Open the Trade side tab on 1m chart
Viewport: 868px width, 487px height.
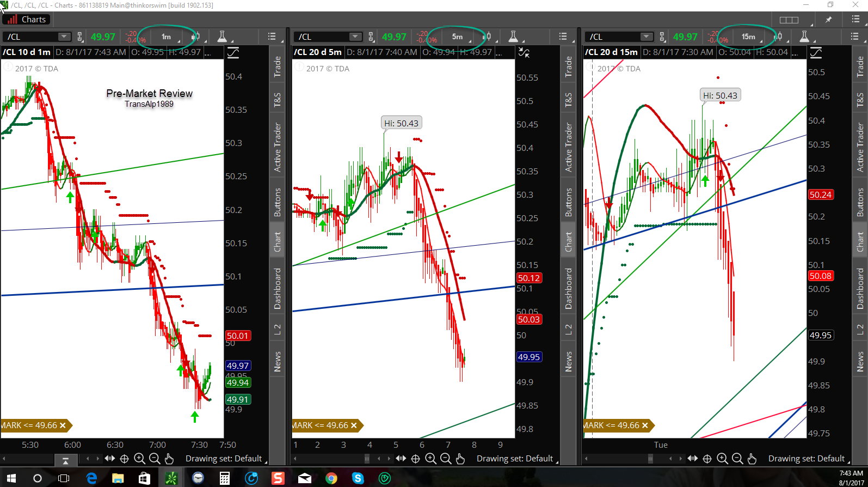(x=277, y=66)
